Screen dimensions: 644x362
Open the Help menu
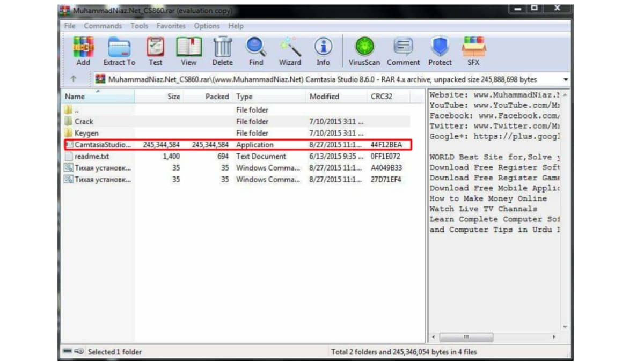click(236, 26)
